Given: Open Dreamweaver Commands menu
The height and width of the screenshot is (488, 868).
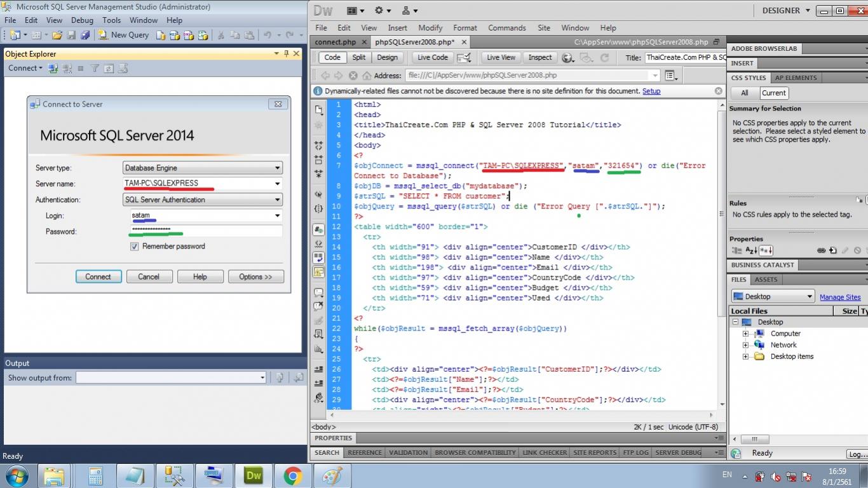Looking at the screenshot, I should pos(507,28).
